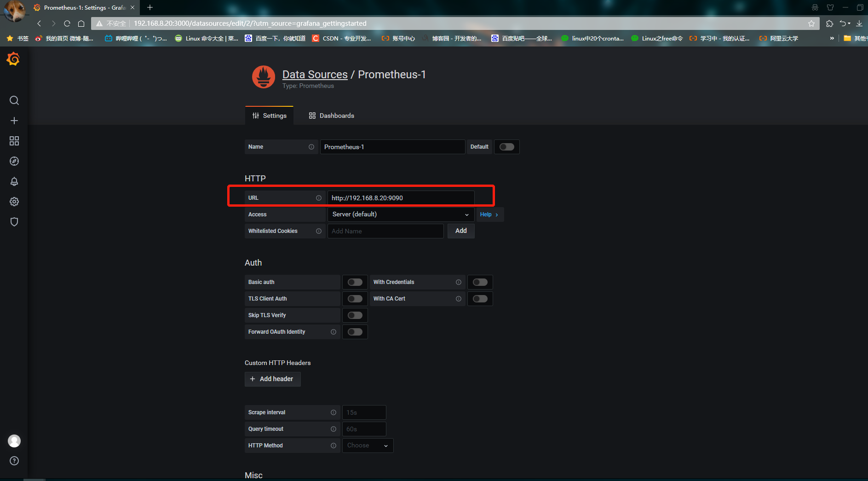Open the Linux 命令大全 bookmark
This screenshot has height=481, width=868.
207,39
